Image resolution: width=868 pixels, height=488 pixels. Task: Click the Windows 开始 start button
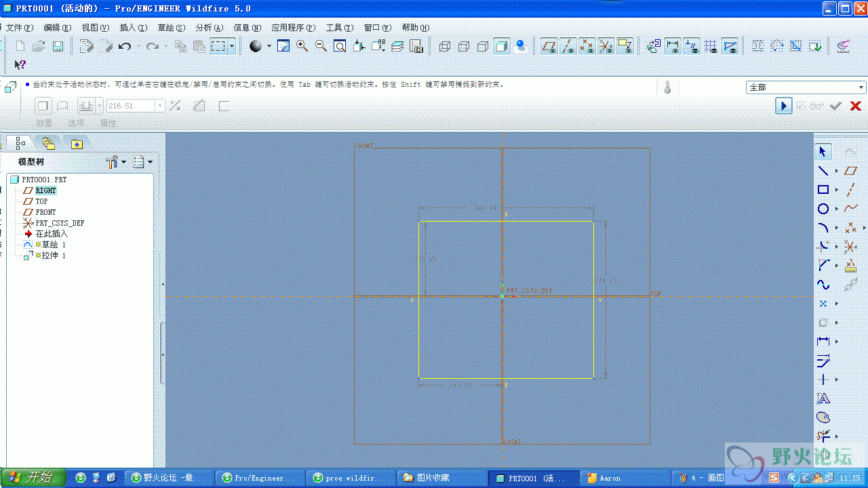pos(33,477)
